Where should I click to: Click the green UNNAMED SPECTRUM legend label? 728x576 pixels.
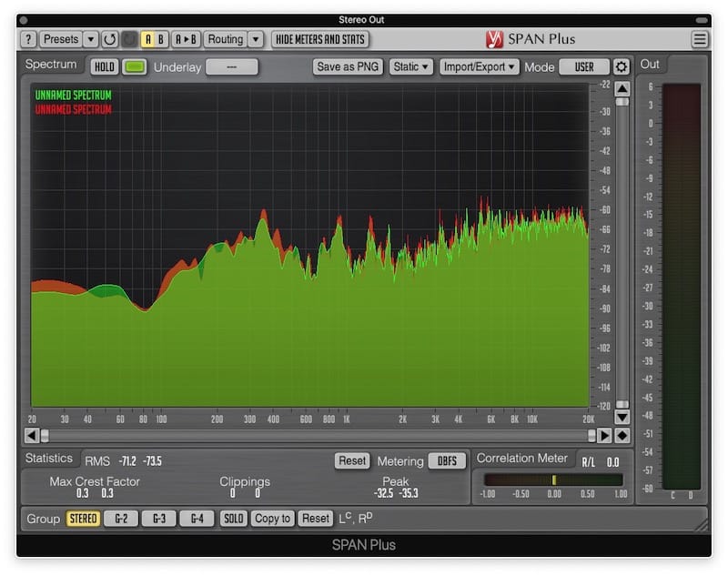tap(74, 96)
